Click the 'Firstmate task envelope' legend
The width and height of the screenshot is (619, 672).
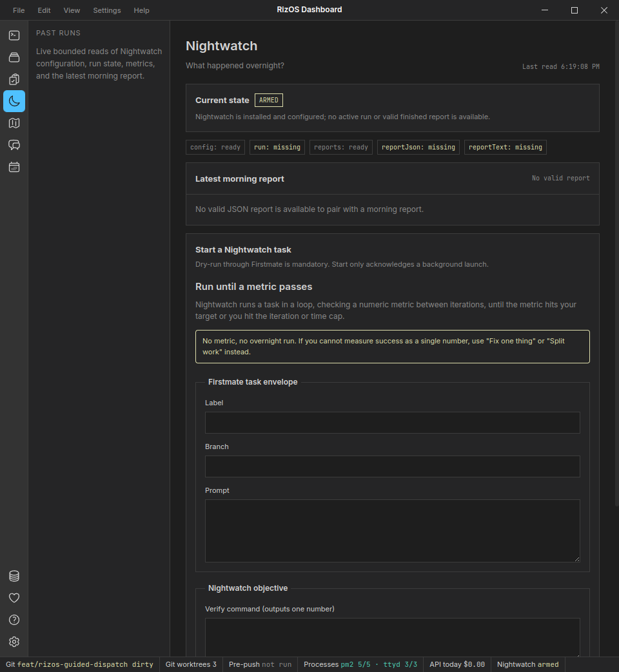click(253, 382)
